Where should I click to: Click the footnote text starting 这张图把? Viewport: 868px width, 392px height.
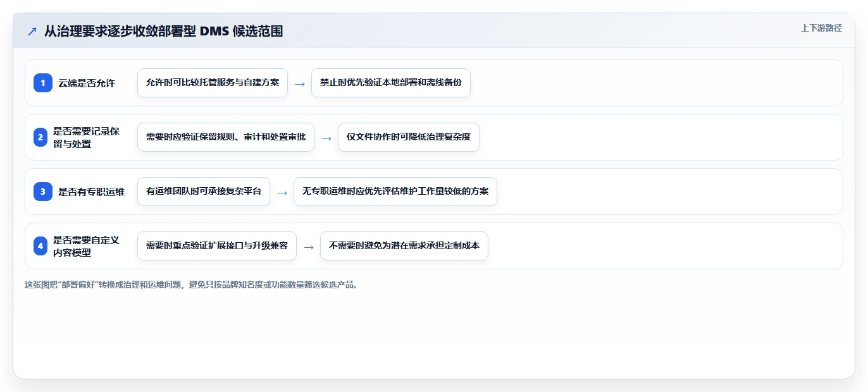tap(192, 285)
